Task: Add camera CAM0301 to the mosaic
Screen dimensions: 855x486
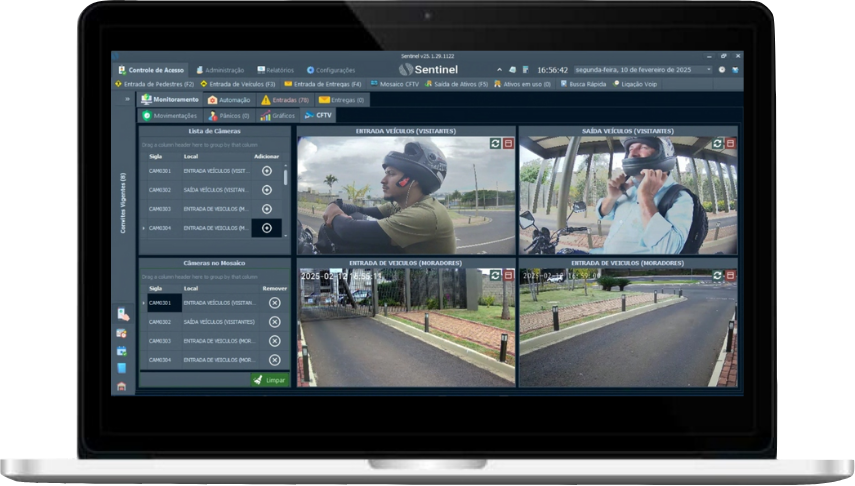Action: click(267, 171)
